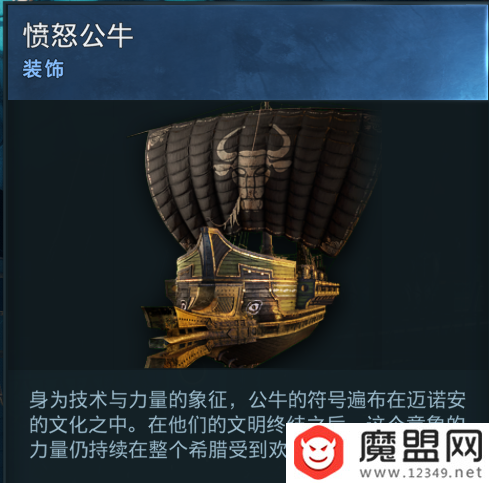489x483 pixels.
Task: Open the www.12349.net link
Action: 421,472
